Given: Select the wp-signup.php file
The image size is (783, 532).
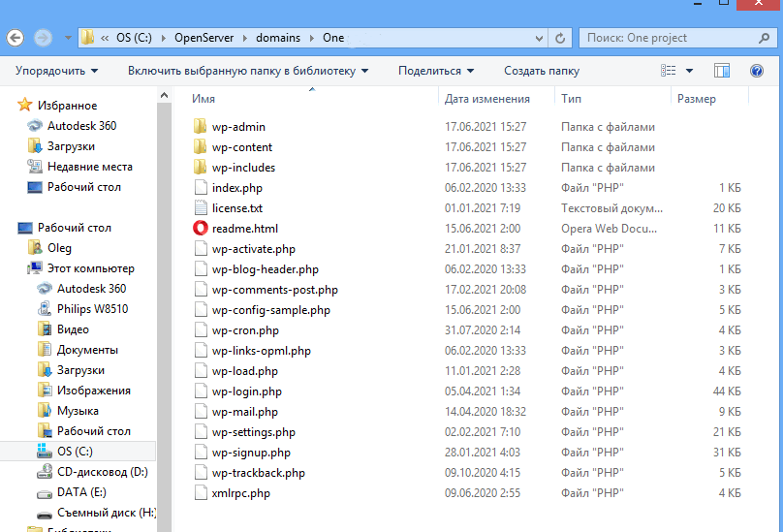Looking at the screenshot, I should pos(251,453).
